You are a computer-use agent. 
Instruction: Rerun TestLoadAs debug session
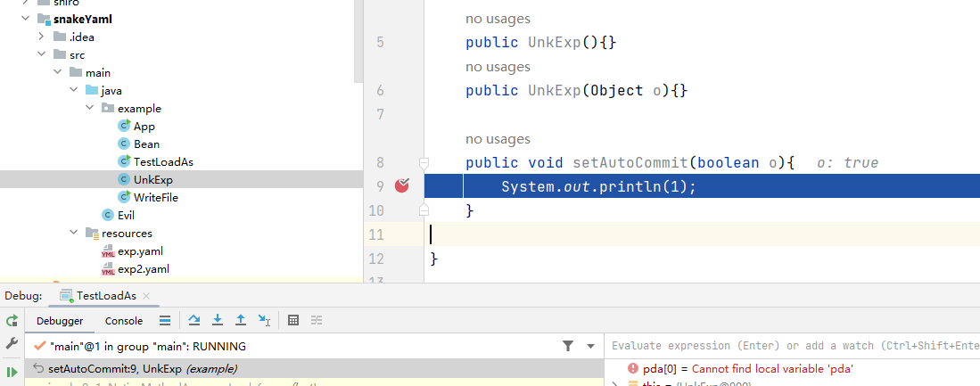[12, 321]
